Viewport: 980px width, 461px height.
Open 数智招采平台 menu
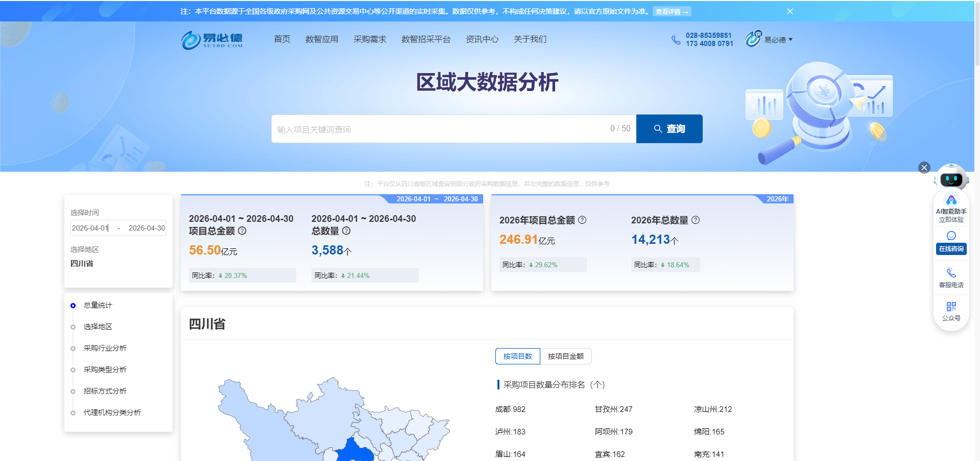pyautogui.click(x=426, y=39)
